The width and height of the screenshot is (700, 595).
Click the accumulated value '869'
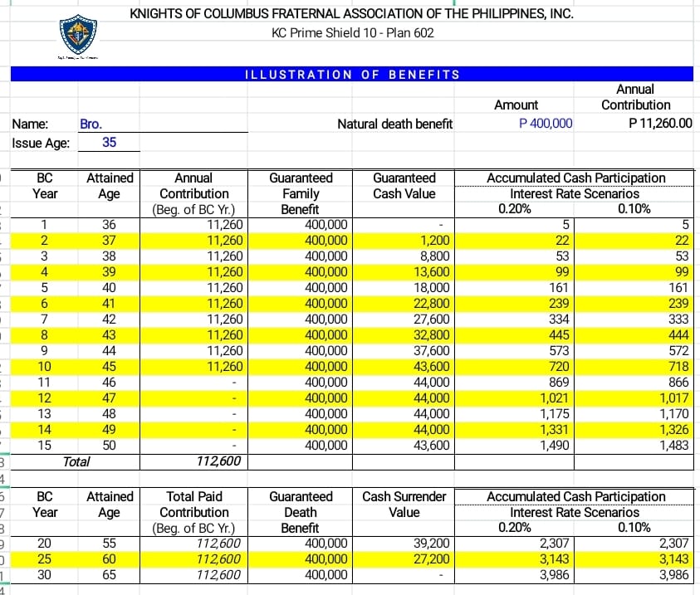[x=559, y=383]
